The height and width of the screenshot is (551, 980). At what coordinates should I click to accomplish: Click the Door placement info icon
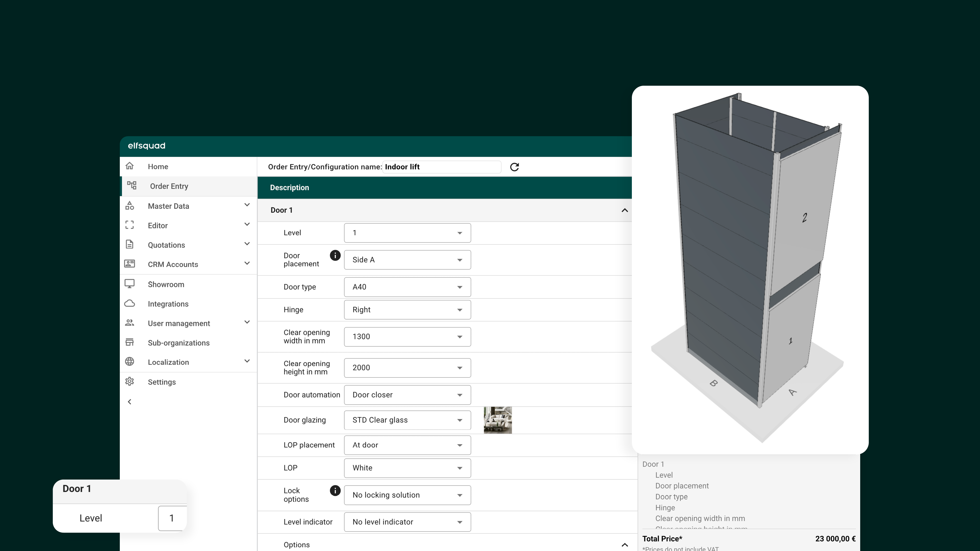[335, 255]
